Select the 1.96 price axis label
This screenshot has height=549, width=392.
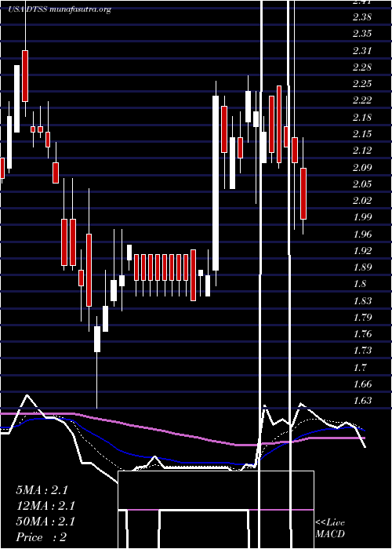click(362, 234)
